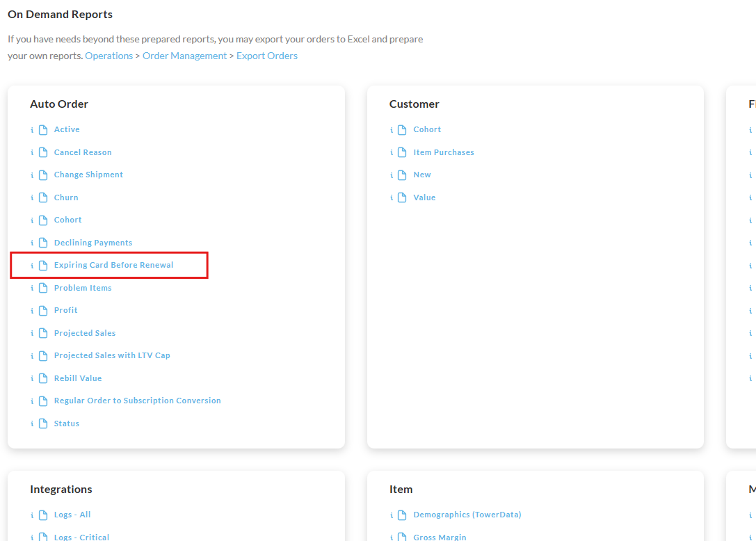Open the Demographics (TowerData) report
The width and height of the screenshot is (756, 541).
click(467, 515)
